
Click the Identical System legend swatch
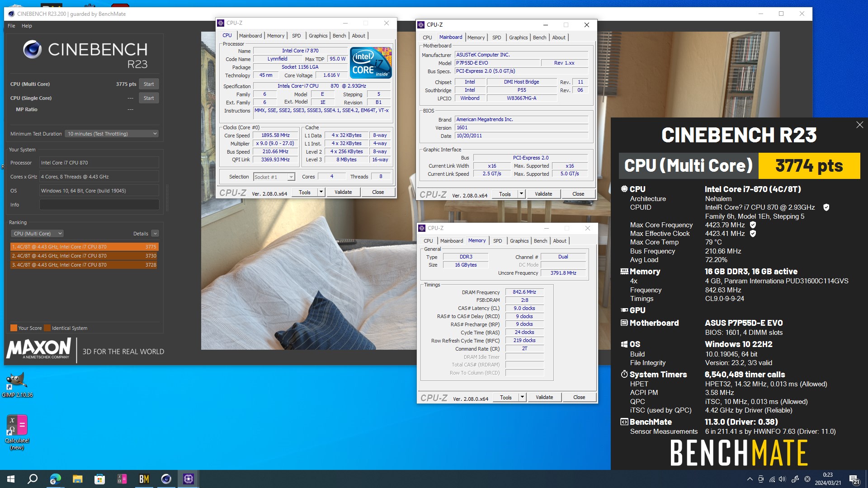pyautogui.click(x=47, y=328)
